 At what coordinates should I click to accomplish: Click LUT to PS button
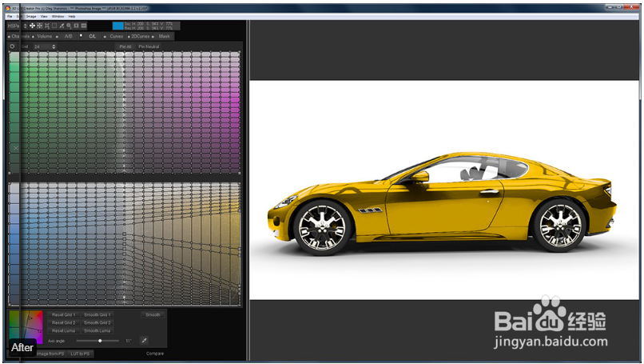tap(80, 354)
